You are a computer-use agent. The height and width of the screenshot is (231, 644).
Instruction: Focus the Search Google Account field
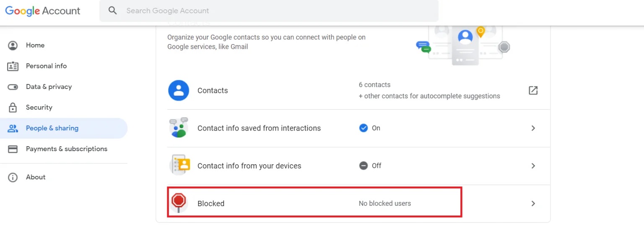click(x=269, y=11)
